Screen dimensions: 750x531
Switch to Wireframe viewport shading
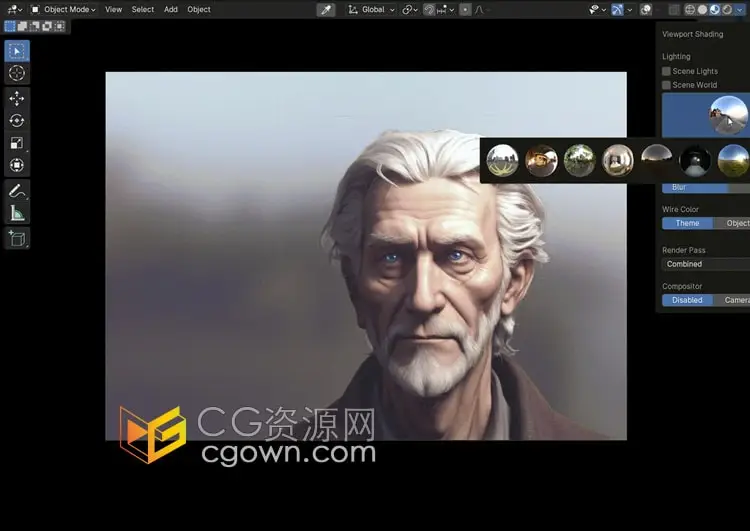690,10
